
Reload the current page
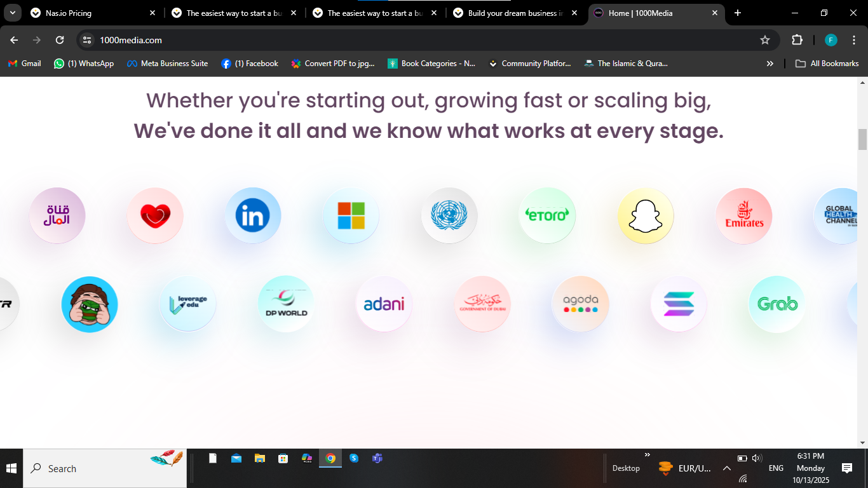(x=60, y=40)
